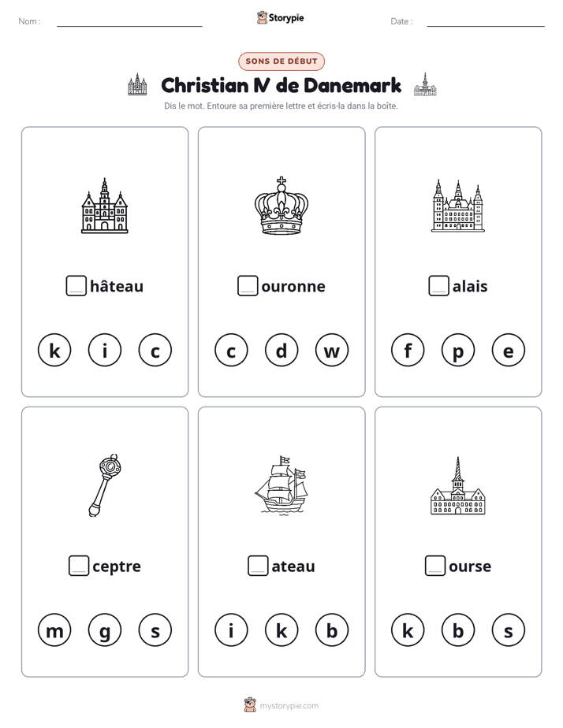This screenshot has height=728, width=563.
Task: Select letter 'c' circle under 'hâteau'
Action: [155, 350]
